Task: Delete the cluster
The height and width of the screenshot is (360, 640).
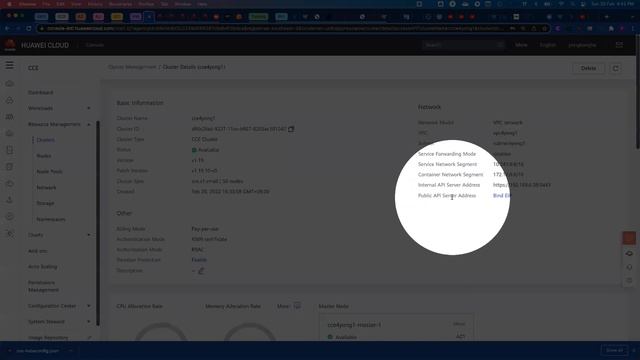Action: point(588,68)
